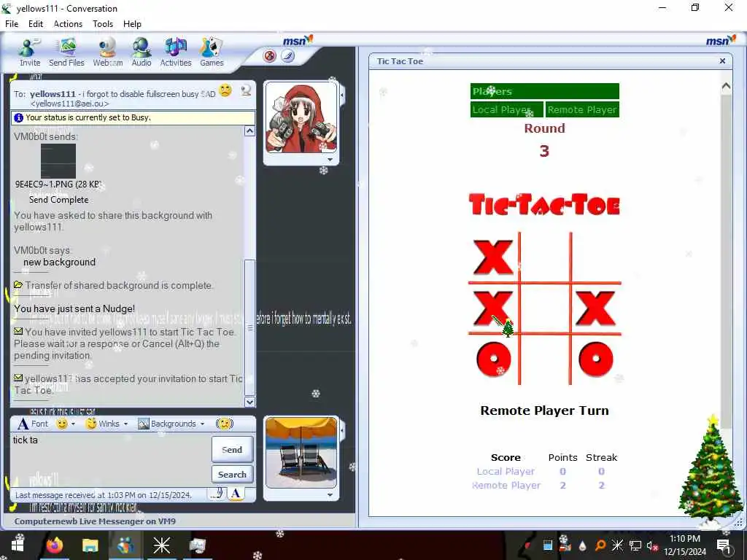Collapse your own display picture panel
This screenshot has width=747, height=560.
point(343,430)
